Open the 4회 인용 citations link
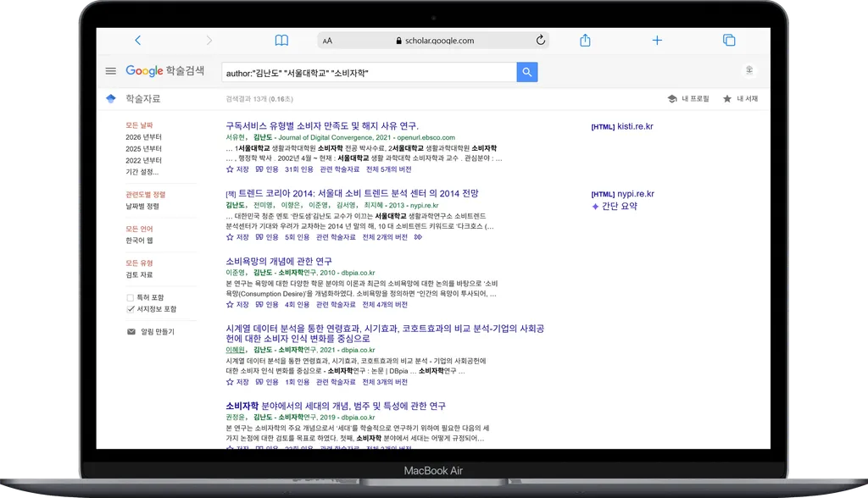 298,305
